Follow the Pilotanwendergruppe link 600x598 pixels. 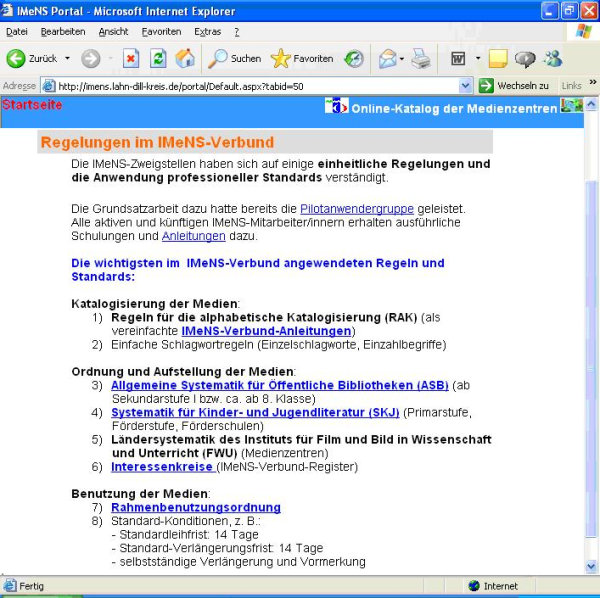(x=357, y=209)
